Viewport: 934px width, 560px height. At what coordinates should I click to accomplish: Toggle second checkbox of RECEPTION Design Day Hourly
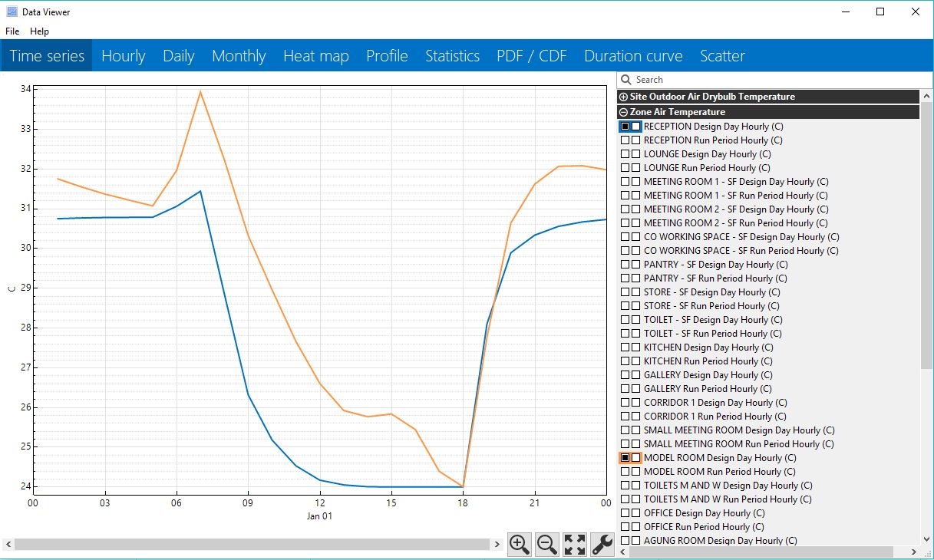pos(635,126)
